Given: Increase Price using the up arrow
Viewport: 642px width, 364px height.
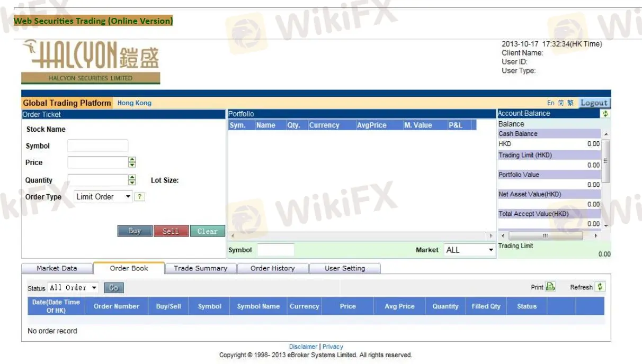Looking at the screenshot, I should point(131,160).
